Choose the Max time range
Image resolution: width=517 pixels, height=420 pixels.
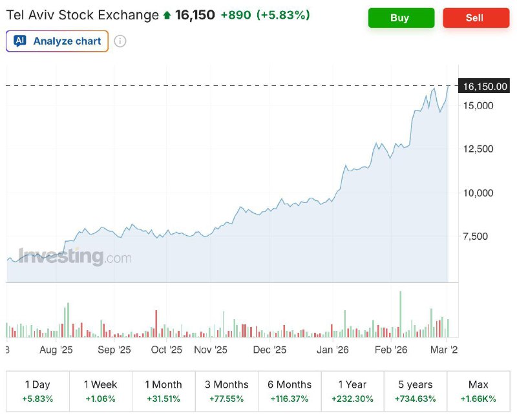point(478,392)
